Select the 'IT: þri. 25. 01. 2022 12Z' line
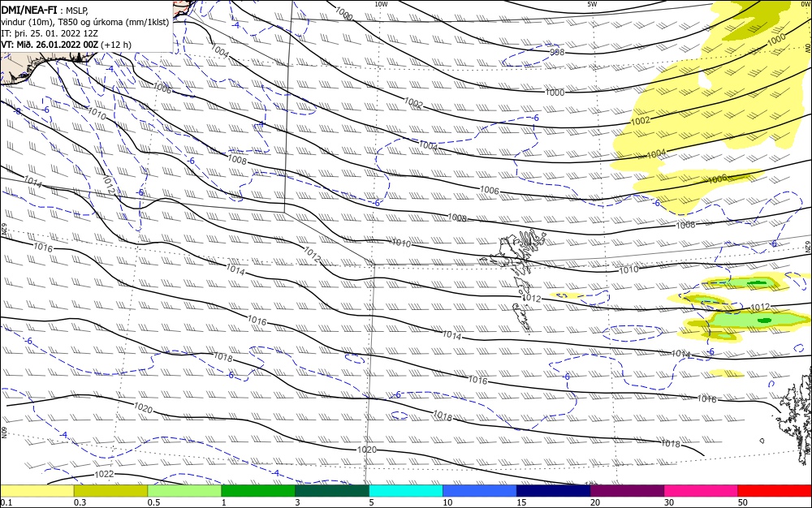812x508 pixels. click(x=50, y=33)
